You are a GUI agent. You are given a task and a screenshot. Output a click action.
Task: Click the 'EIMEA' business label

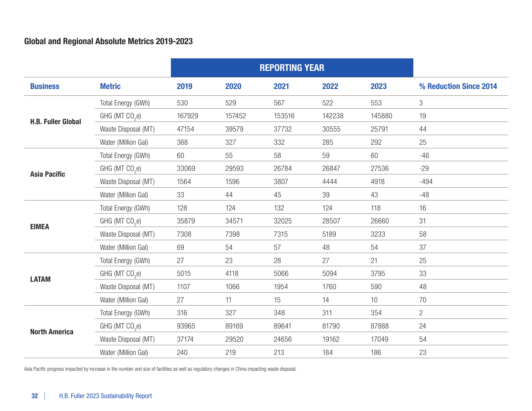[40, 227]
